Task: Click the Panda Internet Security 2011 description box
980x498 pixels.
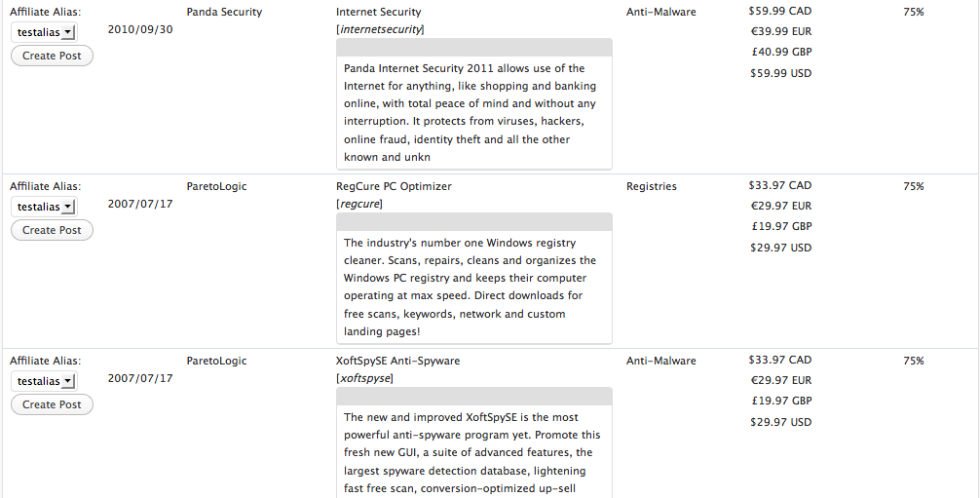Action: pyautogui.click(x=474, y=104)
